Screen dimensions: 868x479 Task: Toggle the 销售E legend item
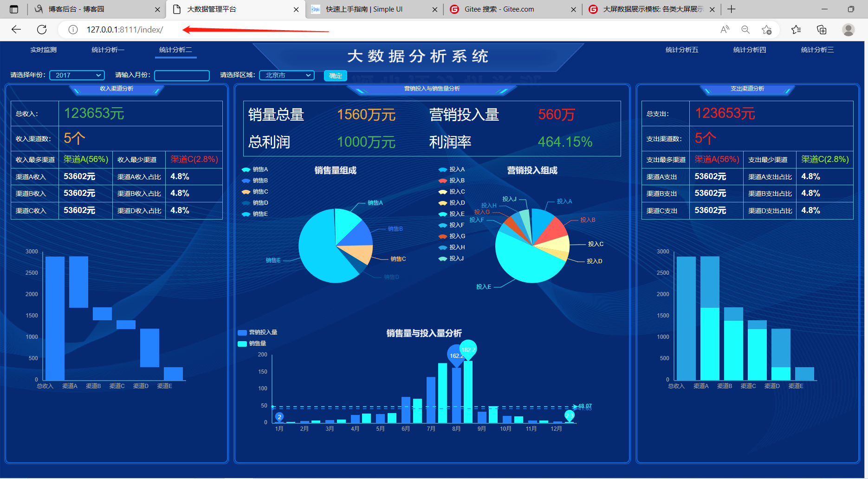point(255,214)
